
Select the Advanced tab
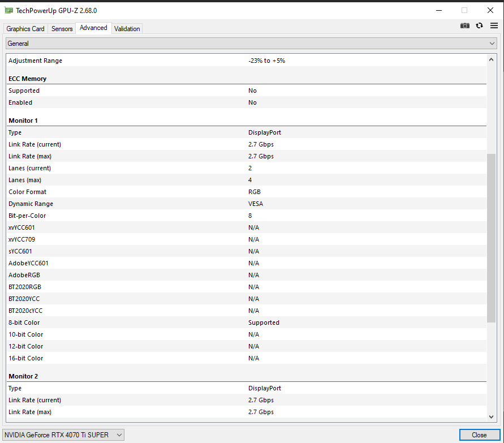tap(93, 28)
